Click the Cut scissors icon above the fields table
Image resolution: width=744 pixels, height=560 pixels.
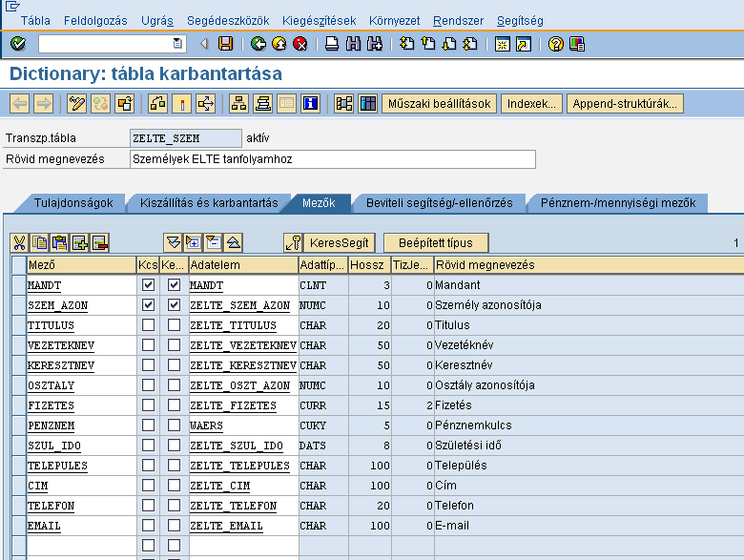pos(19,243)
